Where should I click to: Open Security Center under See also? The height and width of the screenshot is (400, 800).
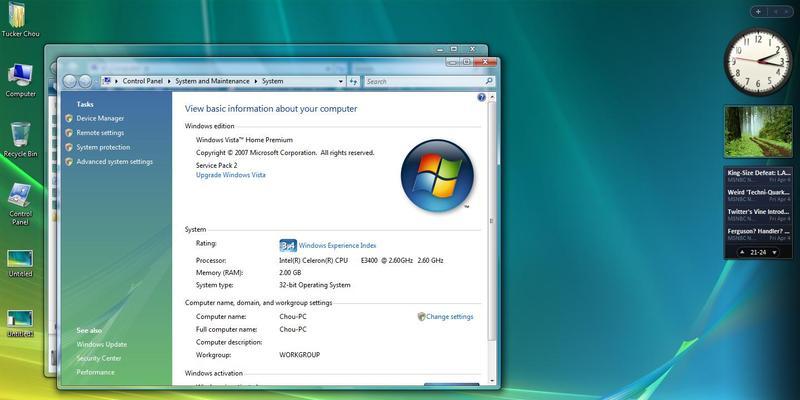[98, 358]
